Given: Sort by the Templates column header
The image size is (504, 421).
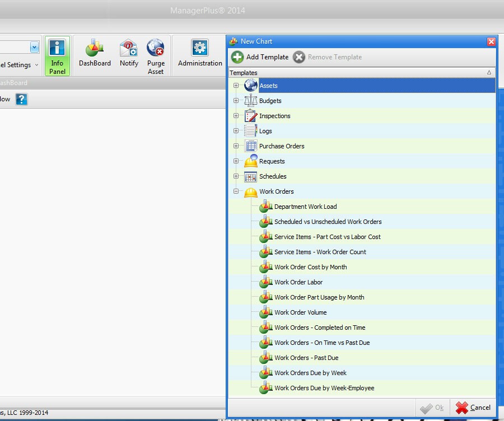Looking at the screenshot, I should 358,73.
